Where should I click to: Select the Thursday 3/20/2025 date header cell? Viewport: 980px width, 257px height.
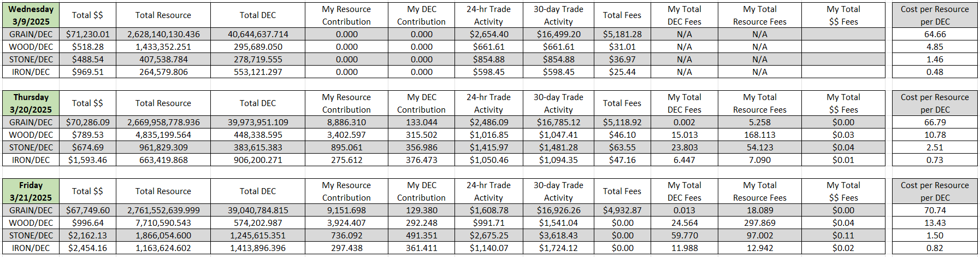(x=31, y=103)
